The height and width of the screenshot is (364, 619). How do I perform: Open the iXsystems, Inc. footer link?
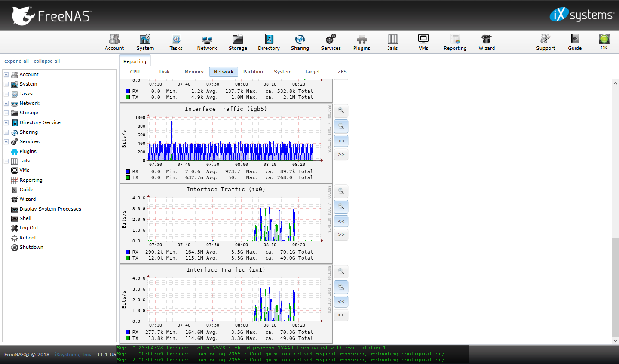[x=73, y=355]
